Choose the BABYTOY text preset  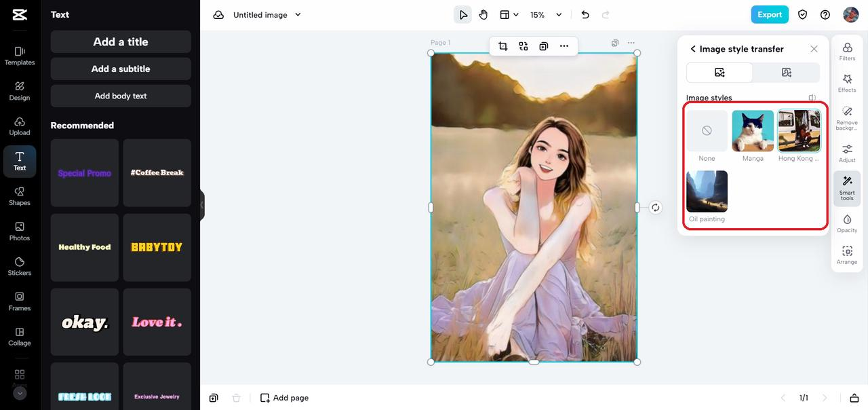pos(157,248)
